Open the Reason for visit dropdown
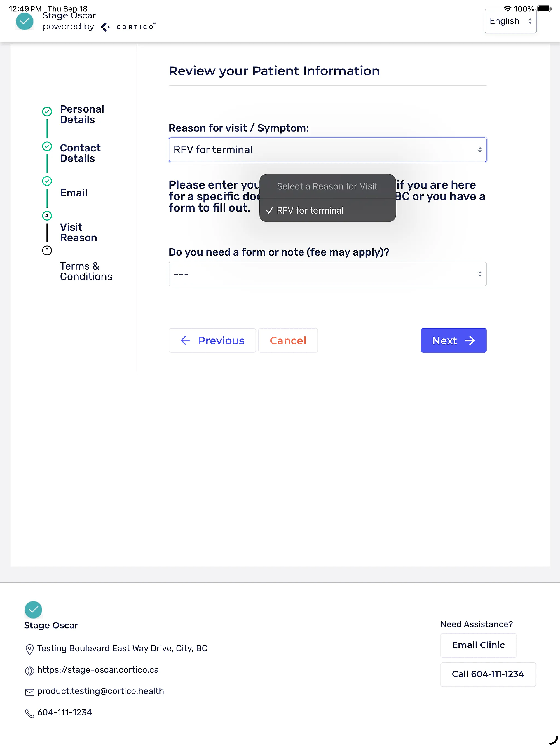Image resolution: width=560 pixels, height=747 pixels. point(327,150)
